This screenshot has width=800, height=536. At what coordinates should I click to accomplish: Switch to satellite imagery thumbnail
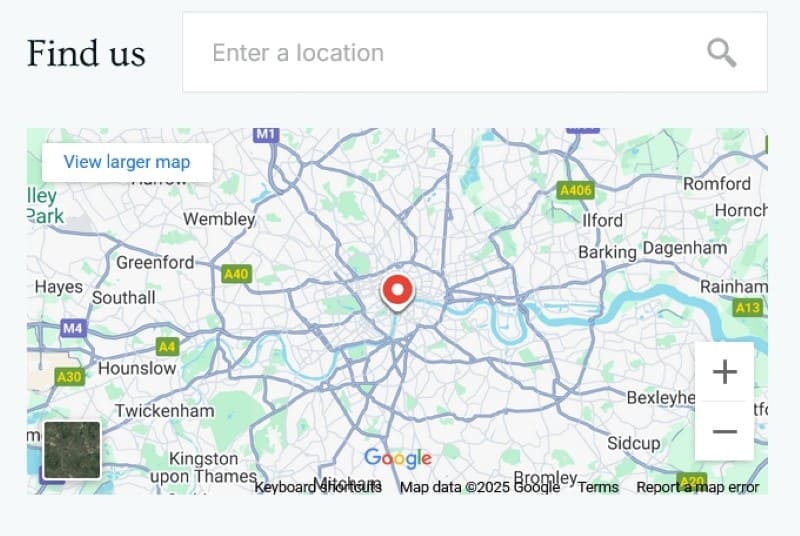coord(72,450)
